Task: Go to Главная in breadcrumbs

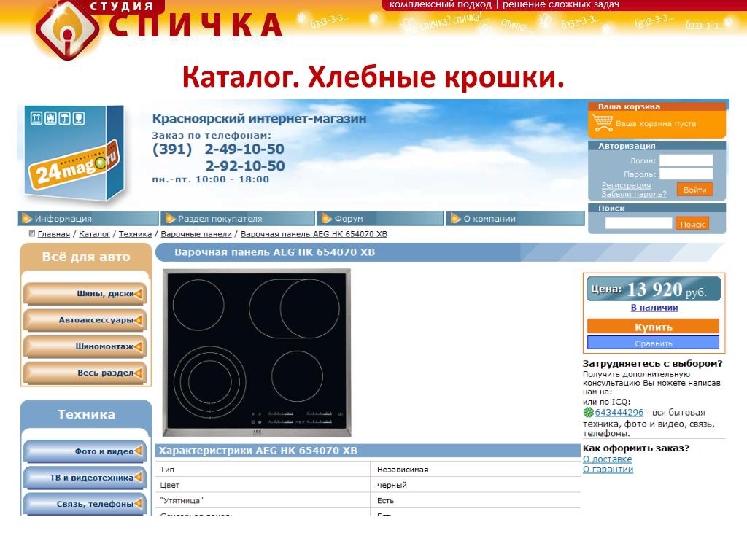Action: (54, 234)
